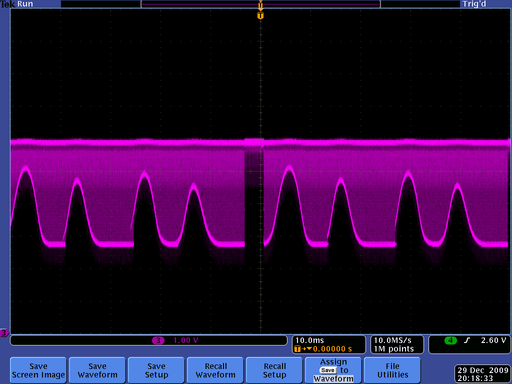Click the 10.0MS/s sample rate readout
This screenshot has height=384, width=512.
point(393,340)
